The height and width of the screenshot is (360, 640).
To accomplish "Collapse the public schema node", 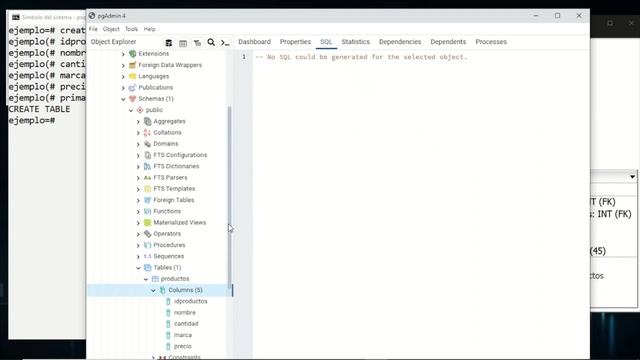I will (131, 110).
